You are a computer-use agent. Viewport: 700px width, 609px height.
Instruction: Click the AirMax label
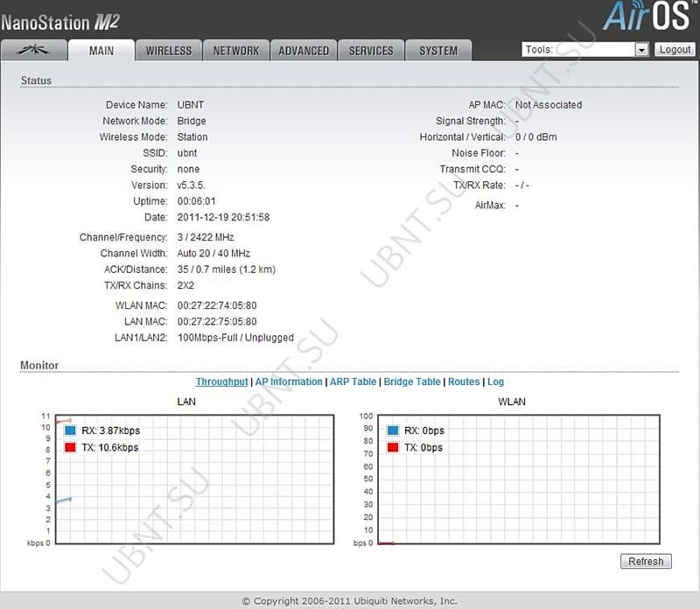tap(490, 206)
